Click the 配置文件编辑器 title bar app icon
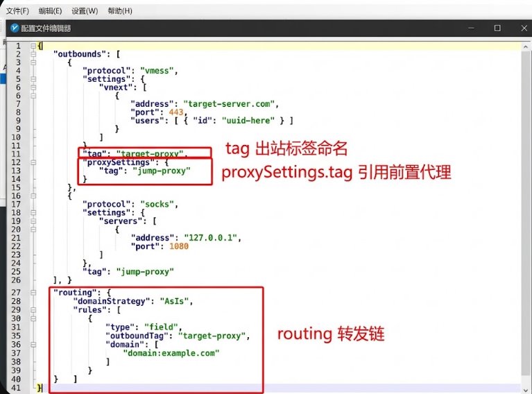532x394 pixels. click(15, 28)
